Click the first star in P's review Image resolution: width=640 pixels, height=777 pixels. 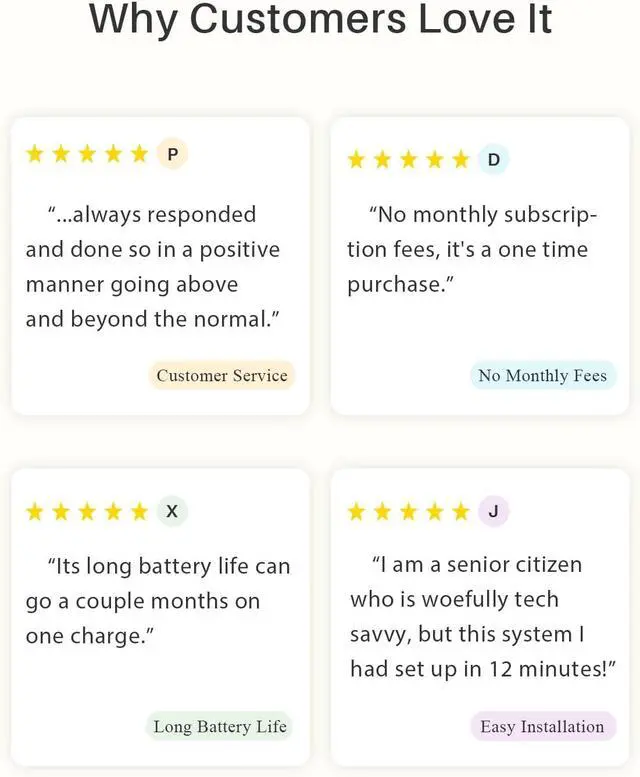coord(35,154)
